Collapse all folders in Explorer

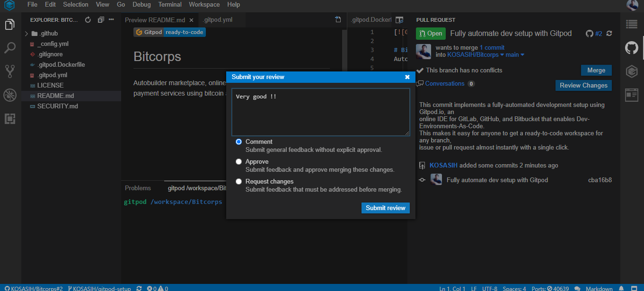[x=100, y=20]
